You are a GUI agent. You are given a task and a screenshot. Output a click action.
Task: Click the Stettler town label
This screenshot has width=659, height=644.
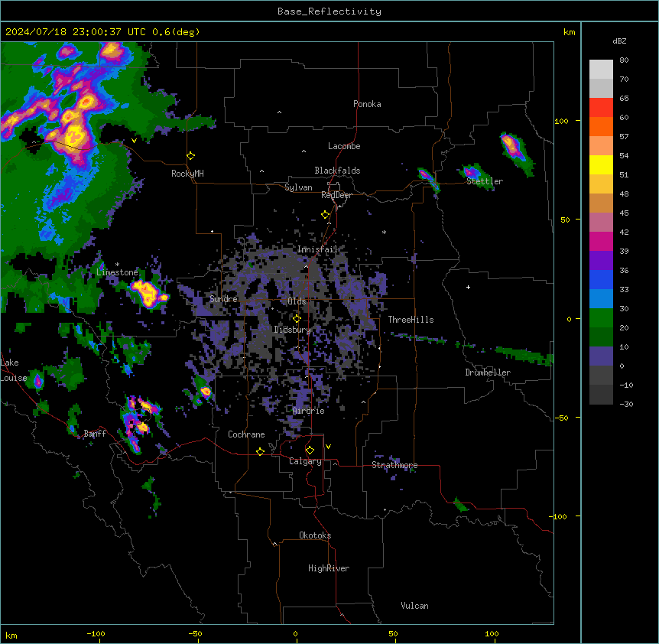click(485, 181)
